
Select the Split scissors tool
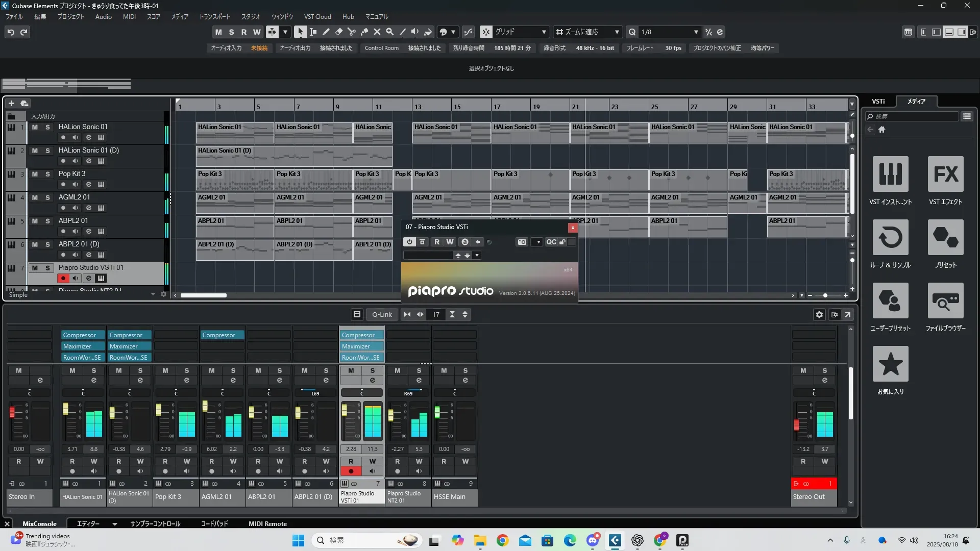(x=351, y=32)
